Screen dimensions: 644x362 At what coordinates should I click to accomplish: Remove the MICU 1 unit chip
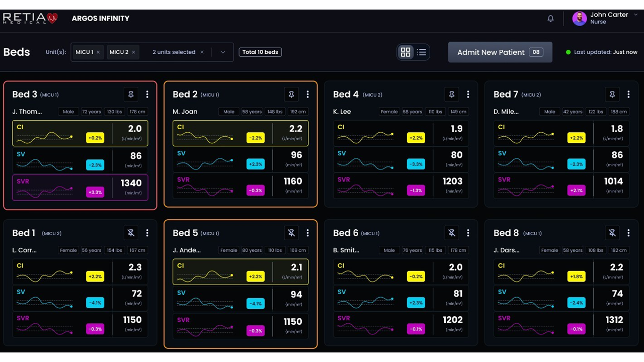pyautogui.click(x=98, y=52)
